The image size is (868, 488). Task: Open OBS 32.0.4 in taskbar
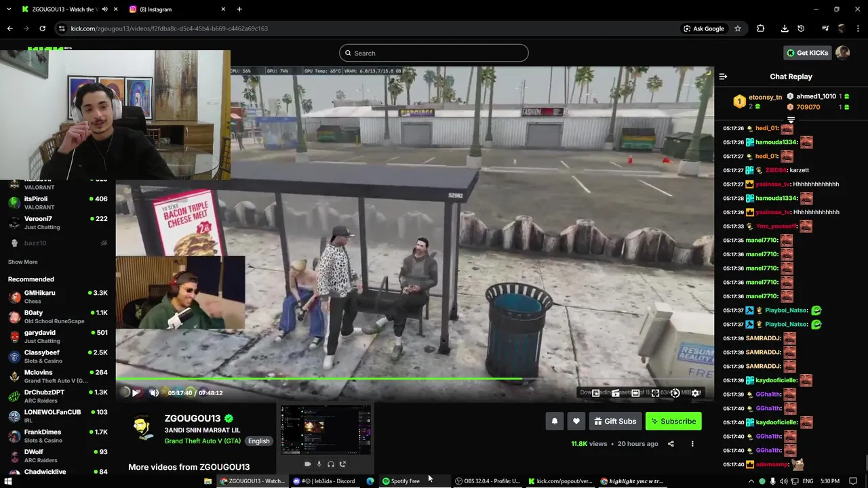[488, 481]
